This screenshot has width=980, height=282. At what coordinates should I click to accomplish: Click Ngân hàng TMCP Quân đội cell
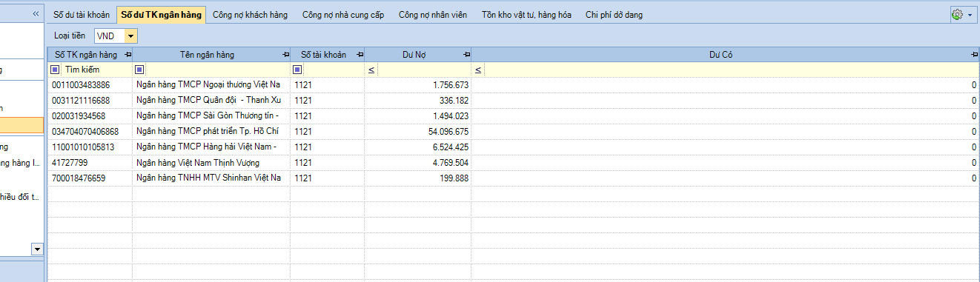(211, 101)
